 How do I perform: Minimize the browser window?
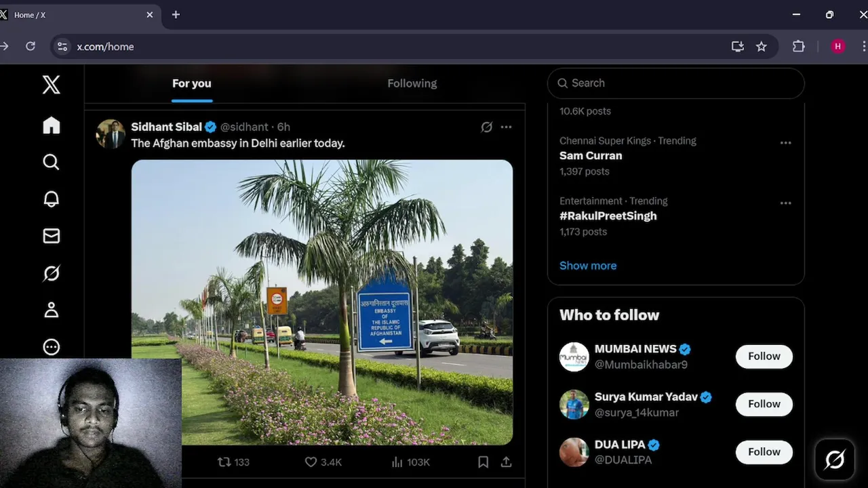click(x=797, y=14)
